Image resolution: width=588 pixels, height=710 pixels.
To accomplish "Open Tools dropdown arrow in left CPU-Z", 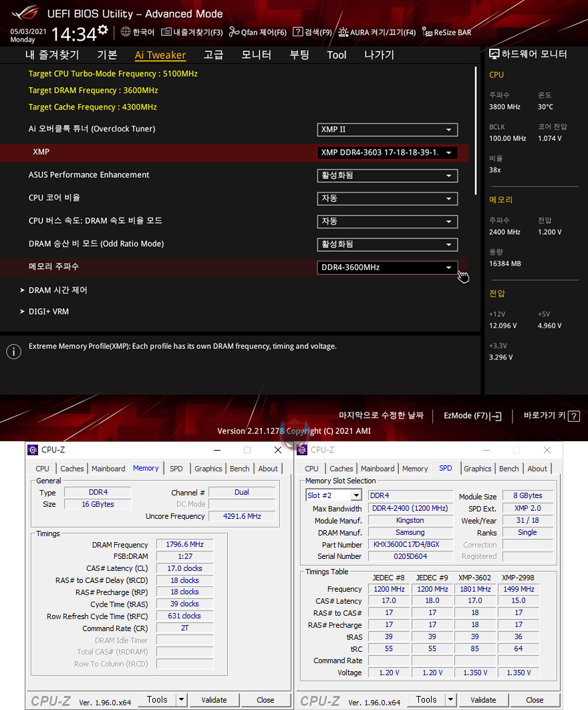I will [181, 699].
